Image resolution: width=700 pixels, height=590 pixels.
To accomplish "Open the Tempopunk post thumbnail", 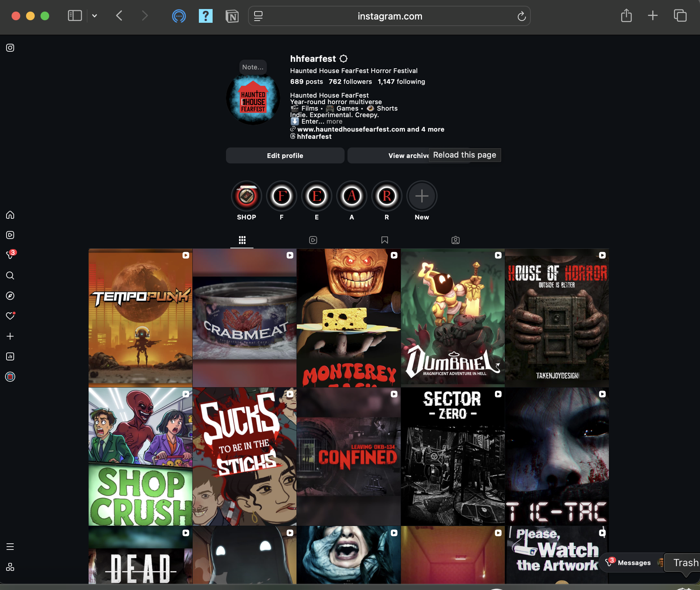I will [x=140, y=318].
